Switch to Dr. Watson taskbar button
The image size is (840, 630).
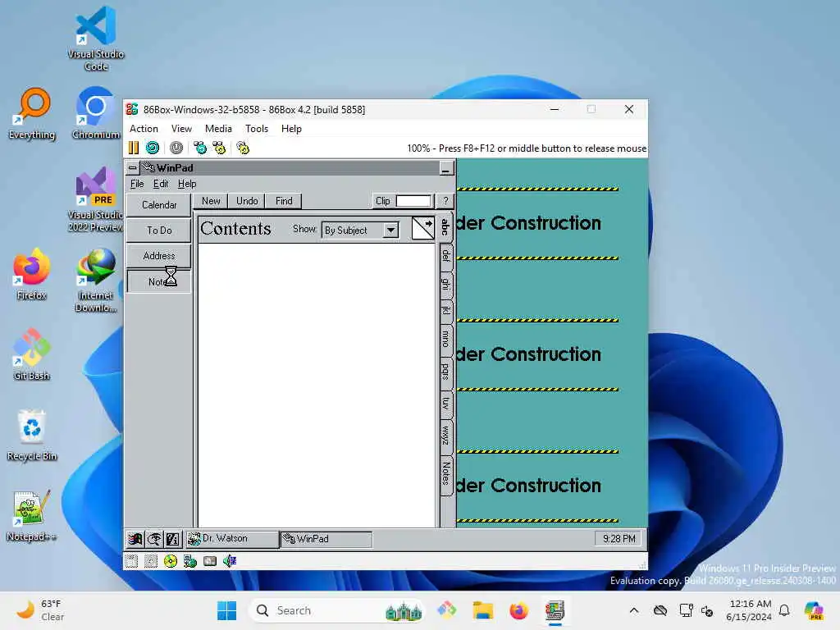pos(232,539)
